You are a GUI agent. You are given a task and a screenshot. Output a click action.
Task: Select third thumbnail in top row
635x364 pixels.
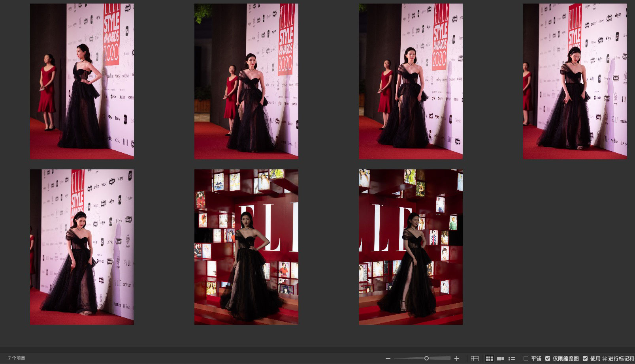411,81
